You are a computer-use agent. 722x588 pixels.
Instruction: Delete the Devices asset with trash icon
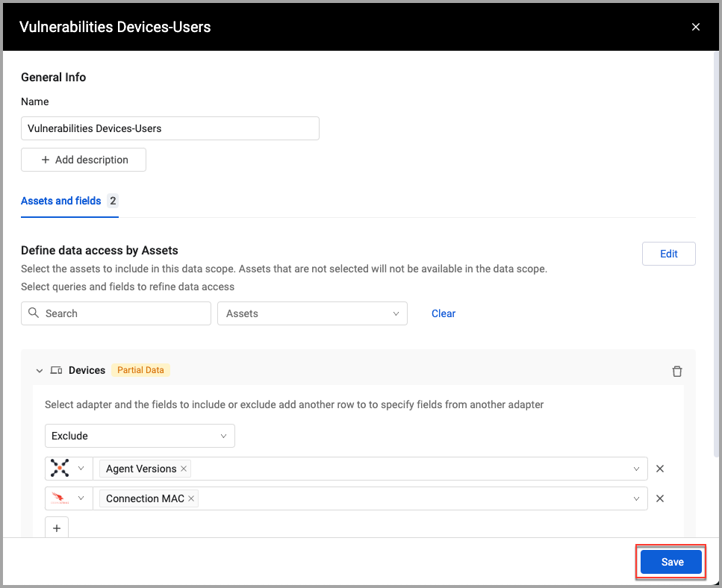coord(676,371)
